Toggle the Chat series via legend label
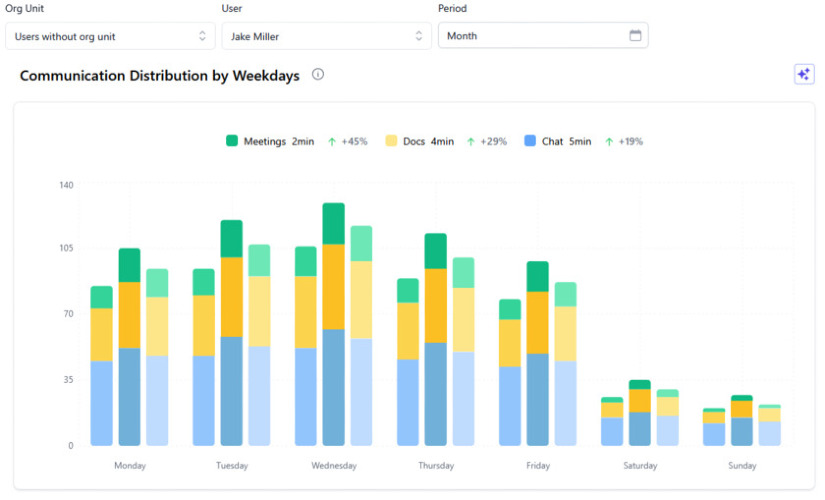 (552, 142)
